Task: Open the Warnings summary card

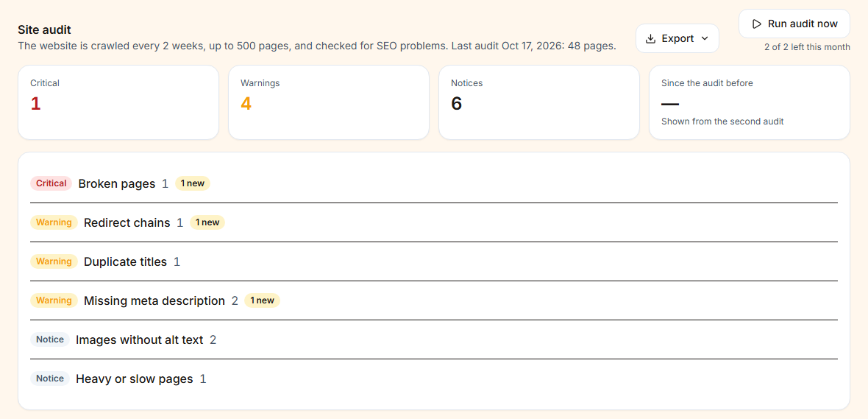Action: 329,102
